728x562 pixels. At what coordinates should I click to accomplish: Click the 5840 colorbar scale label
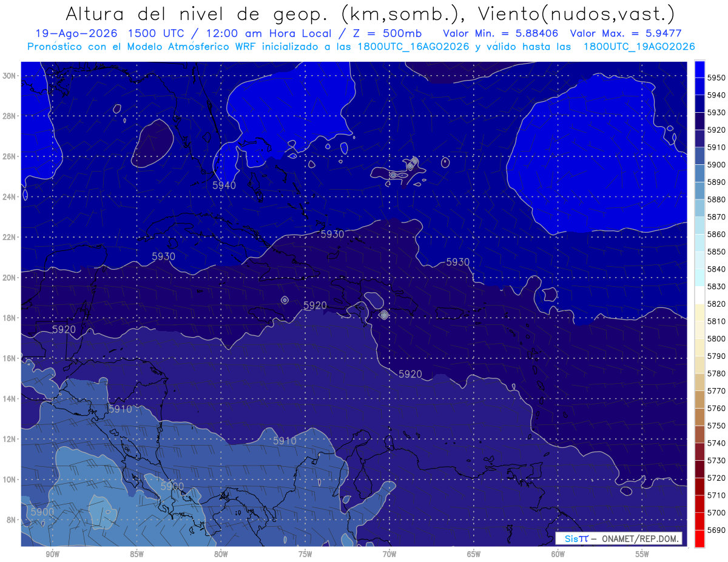point(716,269)
